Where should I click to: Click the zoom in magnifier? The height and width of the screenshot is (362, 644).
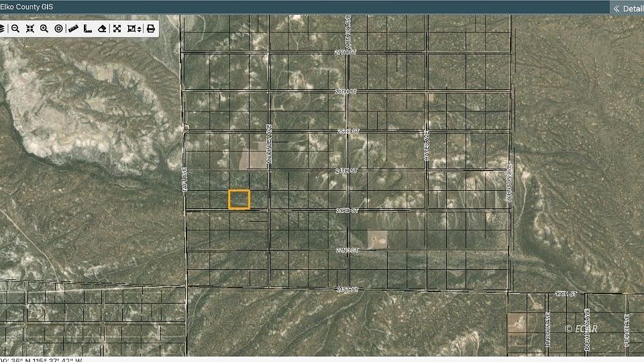tap(44, 28)
